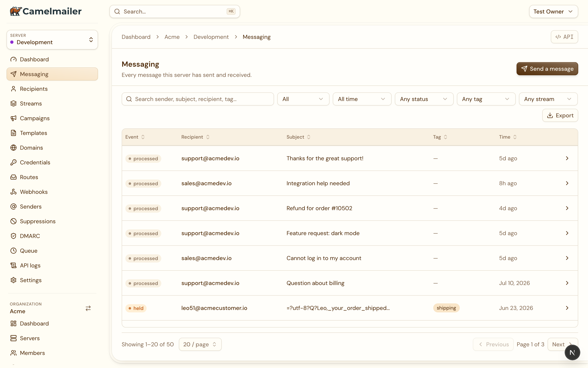This screenshot has height=368, width=588.
Task: Click the Streams layers icon
Action: pyautogui.click(x=13, y=103)
